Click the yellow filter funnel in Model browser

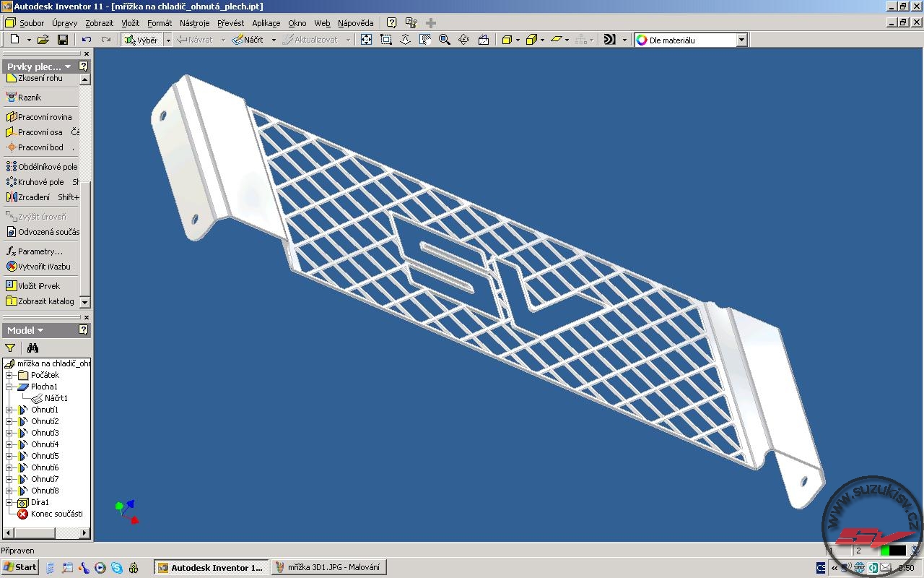pyautogui.click(x=10, y=348)
